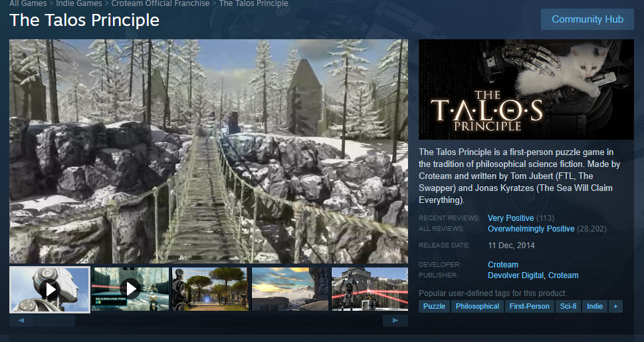The height and width of the screenshot is (342, 644).
Task: Open the Very Positive recent reviews link
Action: pyautogui.click(x=510, y=218)
